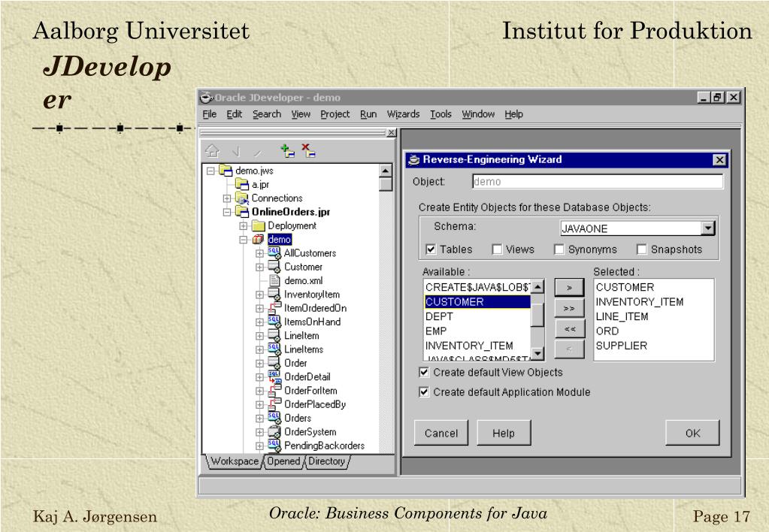Click the LineItem entity icon
The image size is (769, 532).
click(x=274, y=335)
